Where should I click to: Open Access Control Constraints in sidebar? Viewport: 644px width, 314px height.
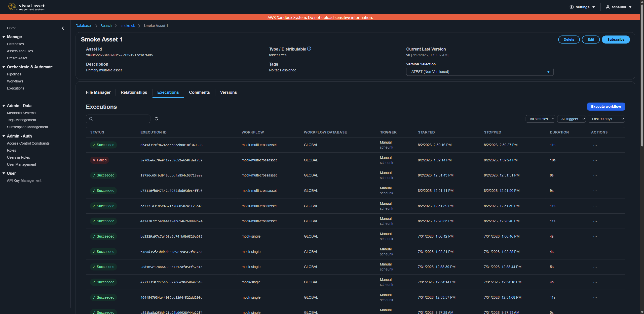point(28,143)
